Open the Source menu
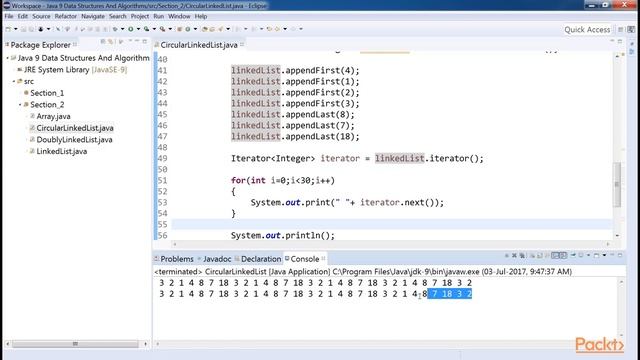Screen dimensions: 640x360 pos(41,16)
